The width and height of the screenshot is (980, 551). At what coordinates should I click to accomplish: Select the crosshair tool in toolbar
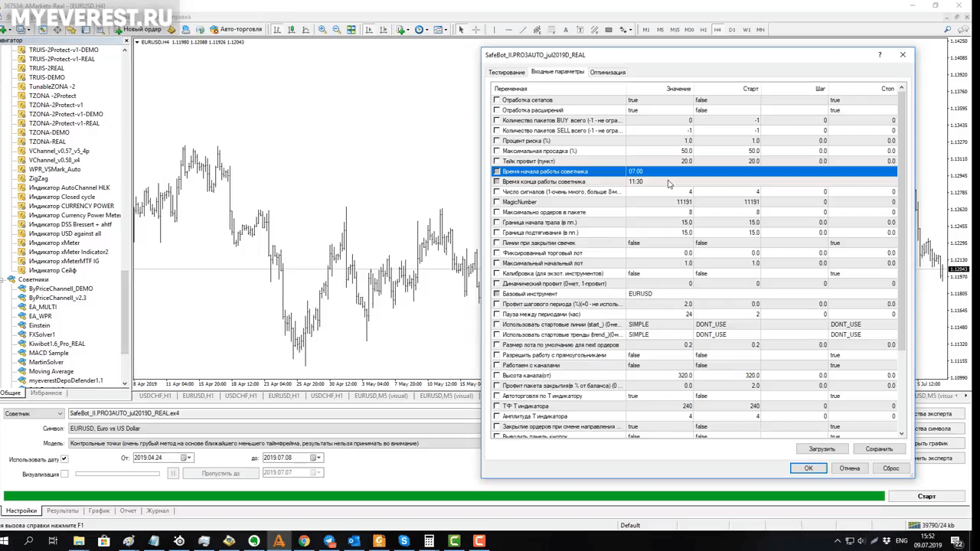pos(476,30)
